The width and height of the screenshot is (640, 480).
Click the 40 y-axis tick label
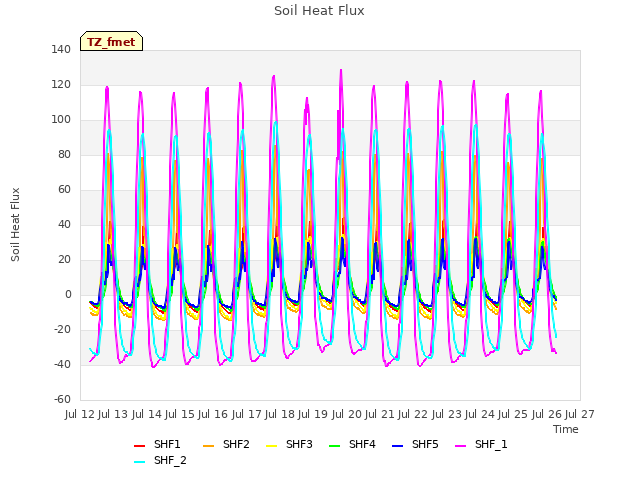pos(64,224)
